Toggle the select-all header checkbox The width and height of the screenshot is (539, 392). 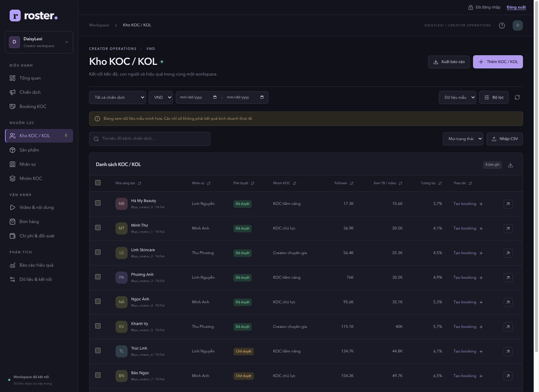pos(98,183)
